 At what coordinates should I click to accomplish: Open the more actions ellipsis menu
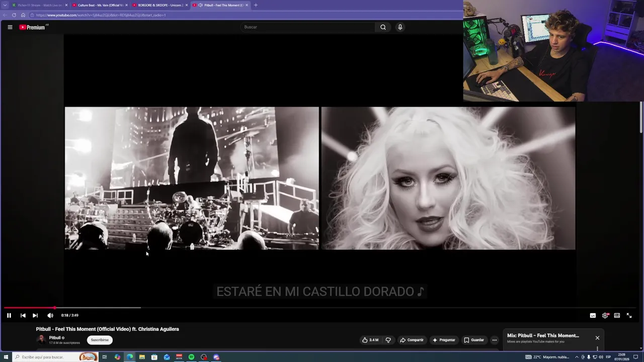494,340
